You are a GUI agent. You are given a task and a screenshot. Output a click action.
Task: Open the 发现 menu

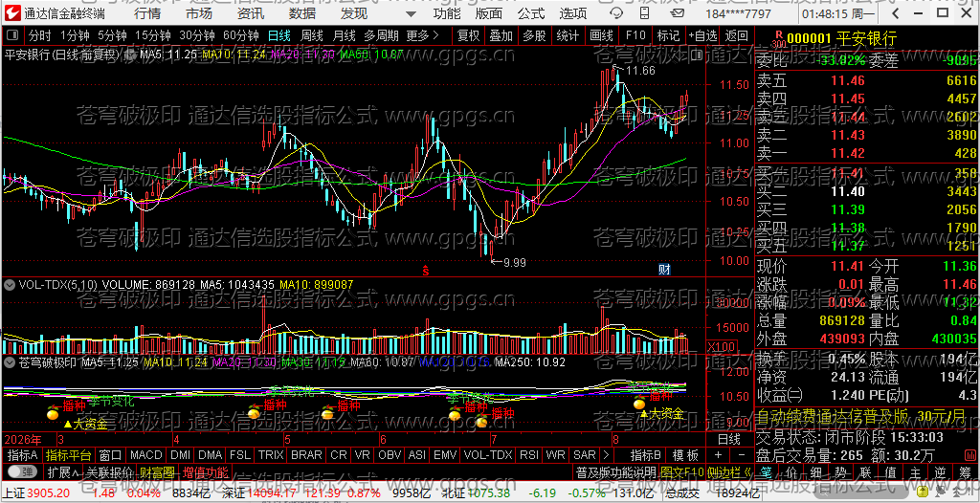[354, 13]
